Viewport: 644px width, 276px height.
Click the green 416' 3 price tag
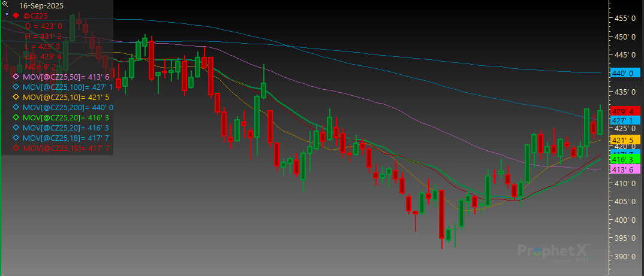(x=621, y=160)
